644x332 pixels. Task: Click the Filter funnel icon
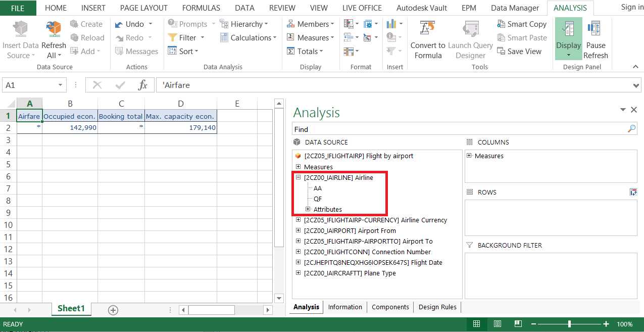(x=172, y=38)
